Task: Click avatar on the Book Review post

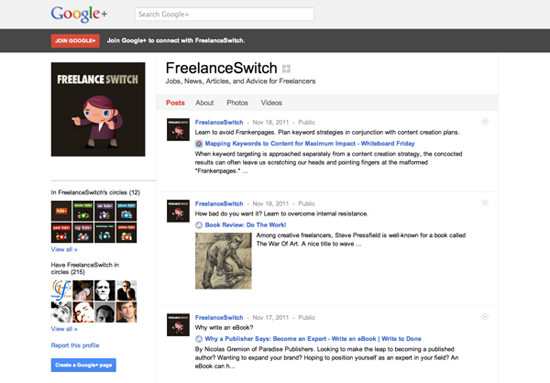Action: pos(178,211)
